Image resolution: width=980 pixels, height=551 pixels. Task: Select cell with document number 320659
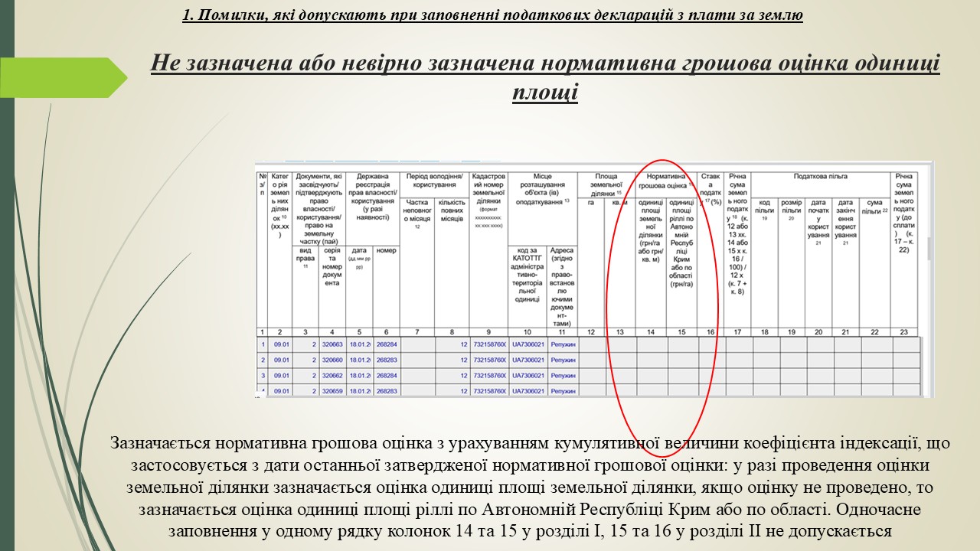[x=332, y=391]
